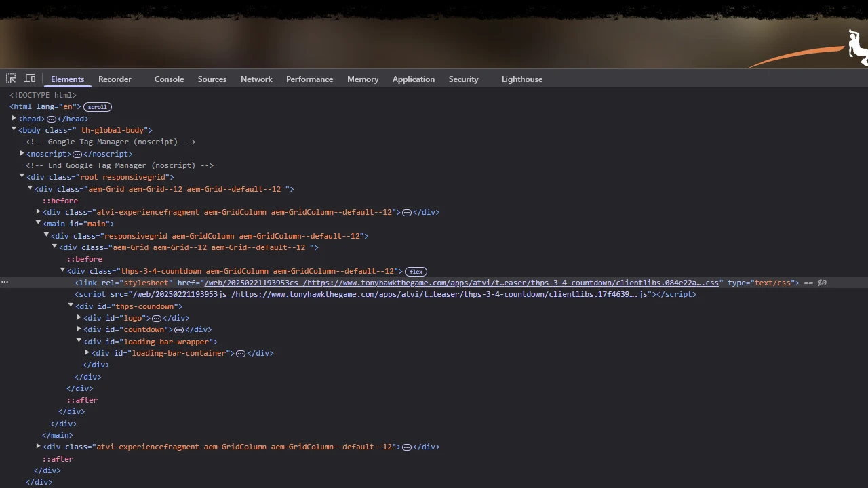Collapse the main id="main" element

tap(38, 223)
